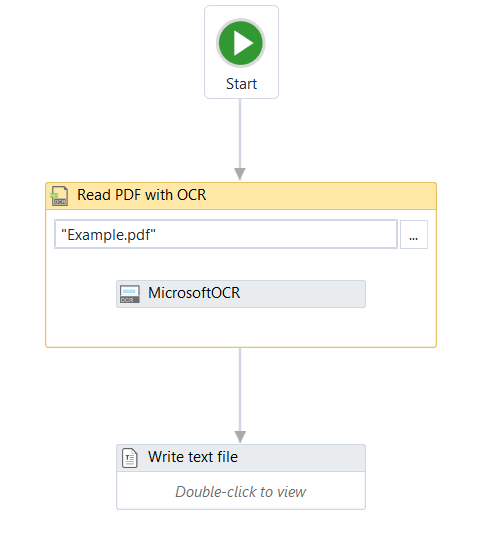The width and height of the screenshot is (496, 548).
Task: Click the Write text file document icon
Action: [x=130, y=458]
